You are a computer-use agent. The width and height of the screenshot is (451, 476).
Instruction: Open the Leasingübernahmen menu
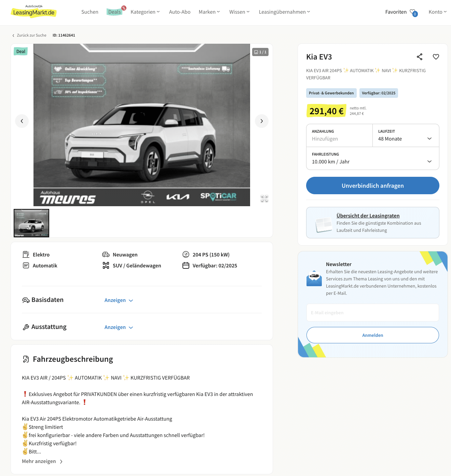pos(285,12)
